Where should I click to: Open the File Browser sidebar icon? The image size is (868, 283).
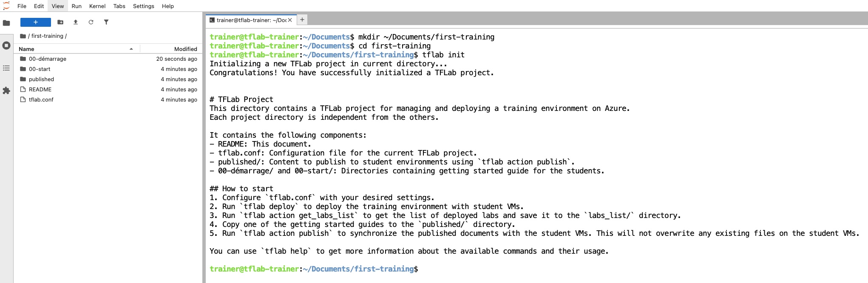[x=6, y=23]
